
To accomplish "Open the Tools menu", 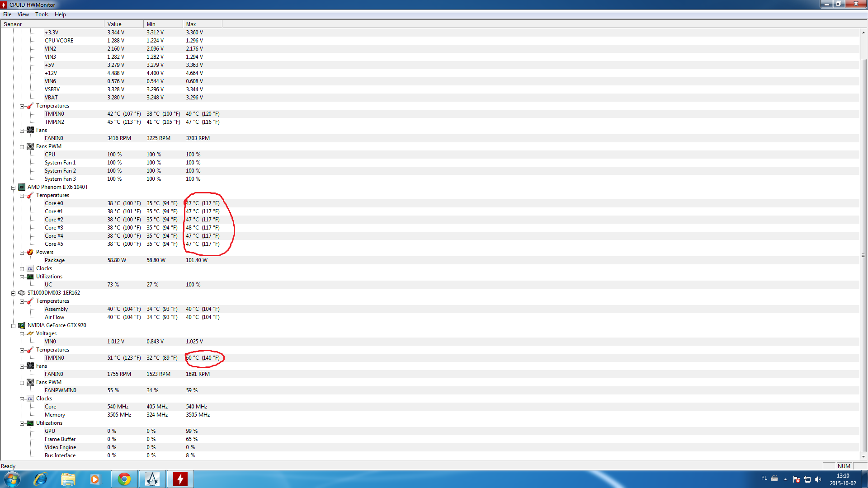I will (x=42, y=14).
